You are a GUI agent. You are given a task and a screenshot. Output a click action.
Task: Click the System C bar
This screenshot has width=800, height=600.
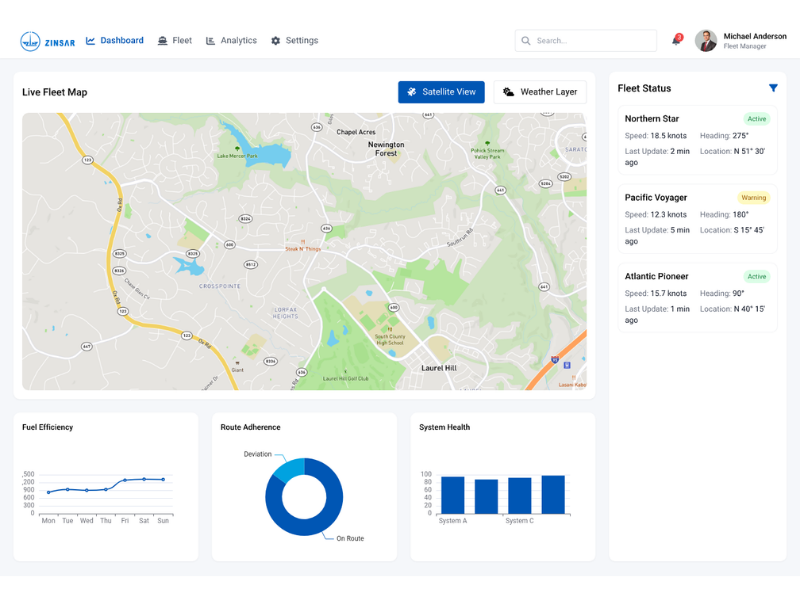tap(519, 495)
